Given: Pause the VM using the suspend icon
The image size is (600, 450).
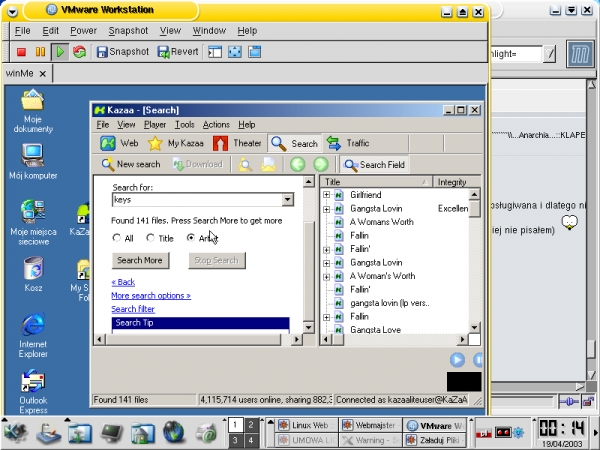Looking at the screenshot, I should click(x=40, y=52).
